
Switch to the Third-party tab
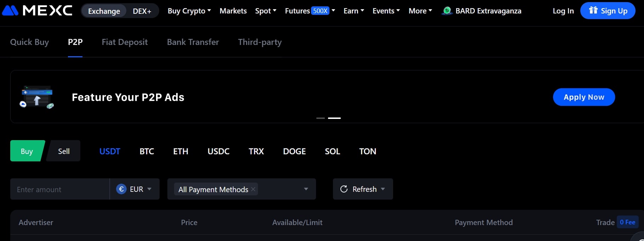[260, 42]
